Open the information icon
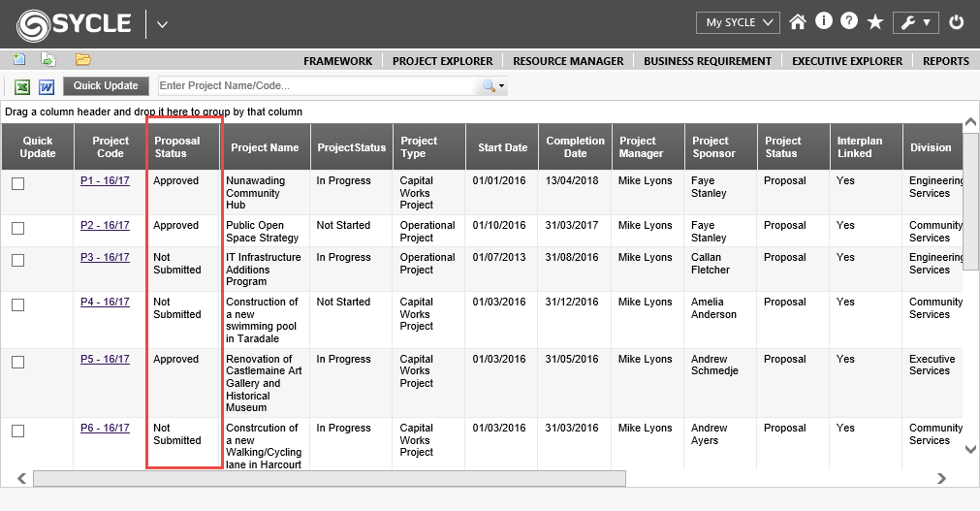Image resolution: width=980 pixels, height=511 pixels. 824,21
